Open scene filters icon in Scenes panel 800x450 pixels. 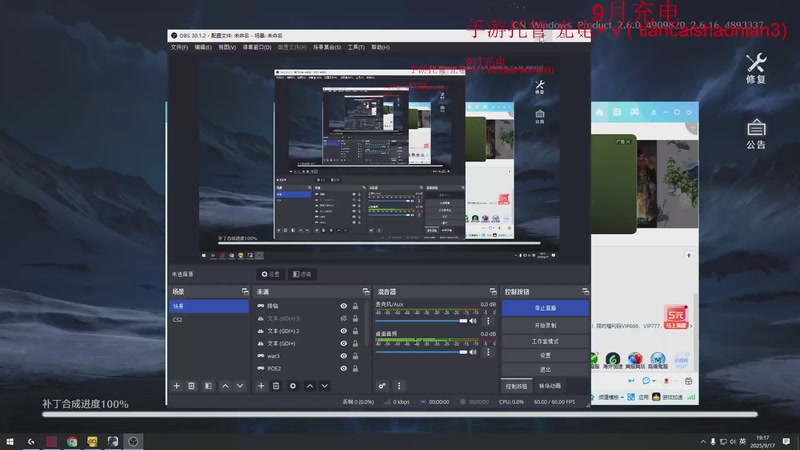click(x=208, y=386)
